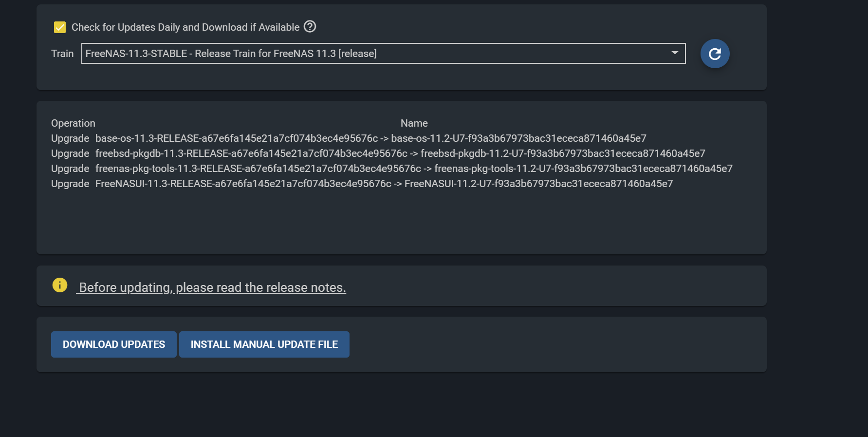This screenshot has width=868, height=437.
Task: Click the Train label
Action: coord(62,54)
